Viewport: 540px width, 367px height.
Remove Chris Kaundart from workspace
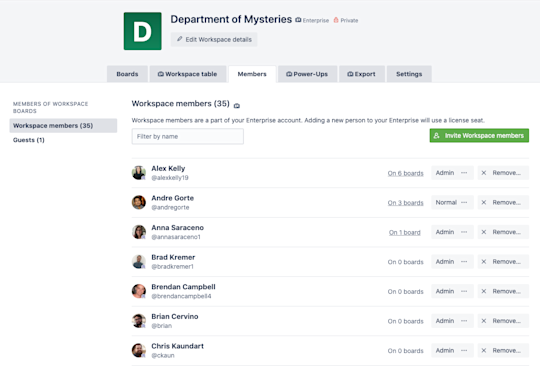[x=503, y=350]
